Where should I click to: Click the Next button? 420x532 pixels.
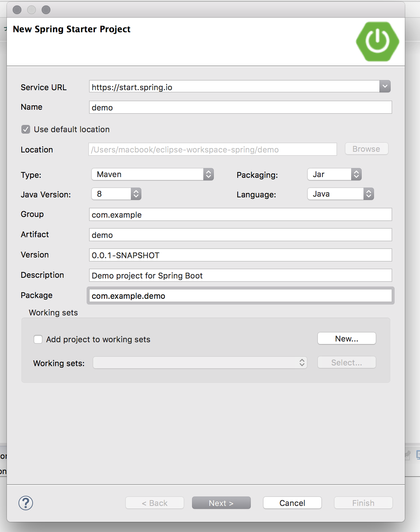point(221,503)
